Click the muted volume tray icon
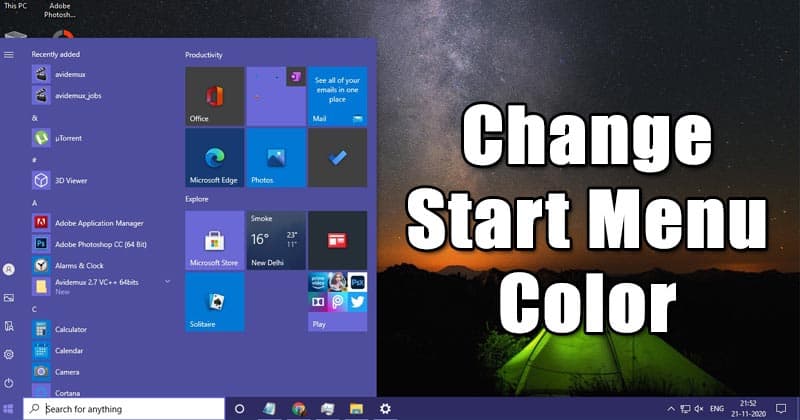 click(x=699, y=409)
